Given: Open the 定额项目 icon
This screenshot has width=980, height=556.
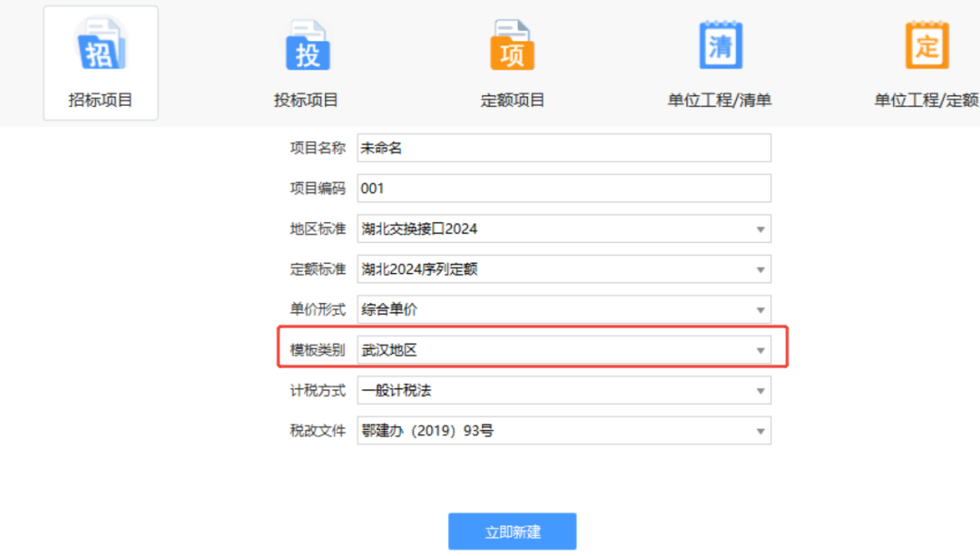Looking at the screenshot, I should pos(513,44).
